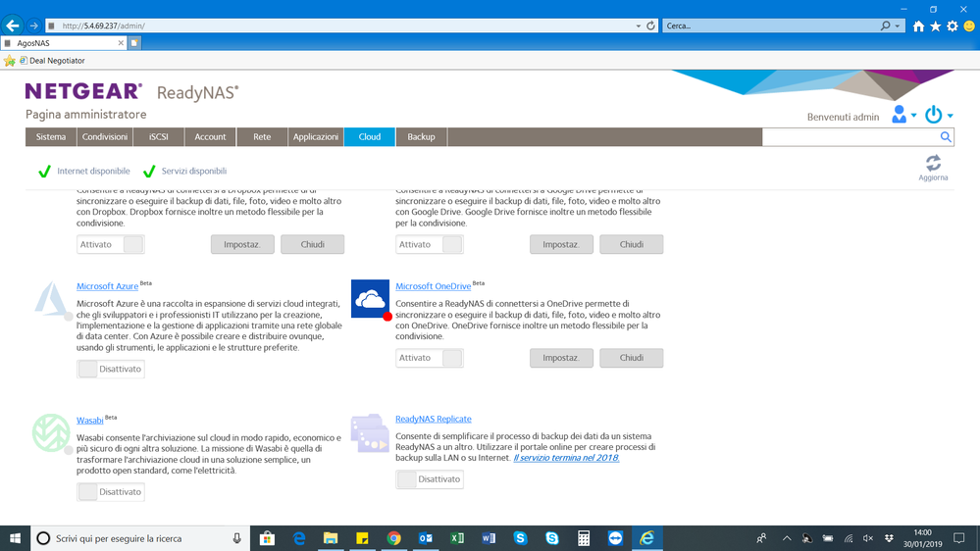Open the Wasabi link

click(x=90, y=421)
